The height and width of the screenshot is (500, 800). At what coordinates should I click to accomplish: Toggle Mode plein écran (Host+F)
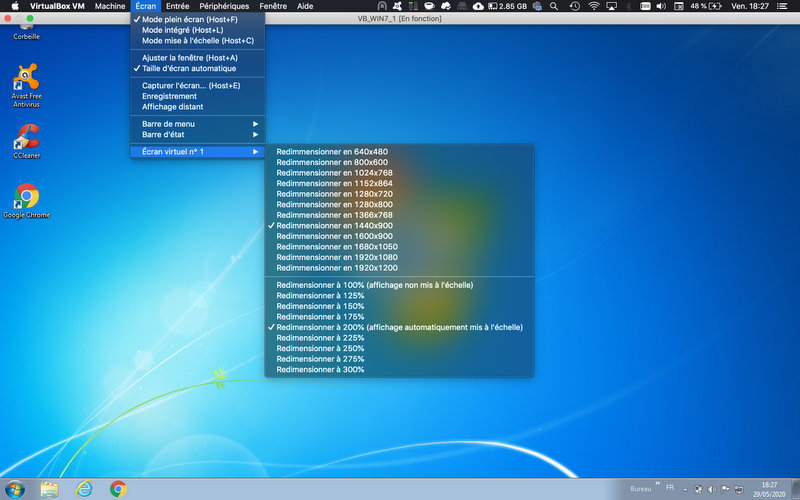(x=197, y=19)
